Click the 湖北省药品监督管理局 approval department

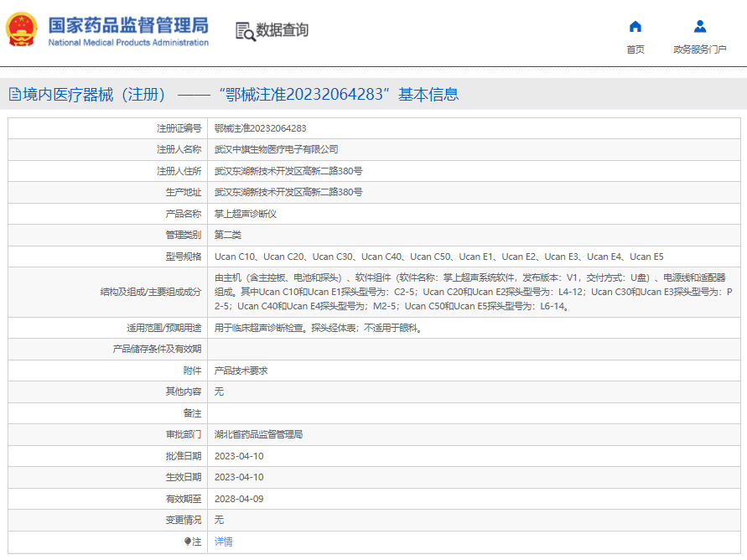coord(259,434)
